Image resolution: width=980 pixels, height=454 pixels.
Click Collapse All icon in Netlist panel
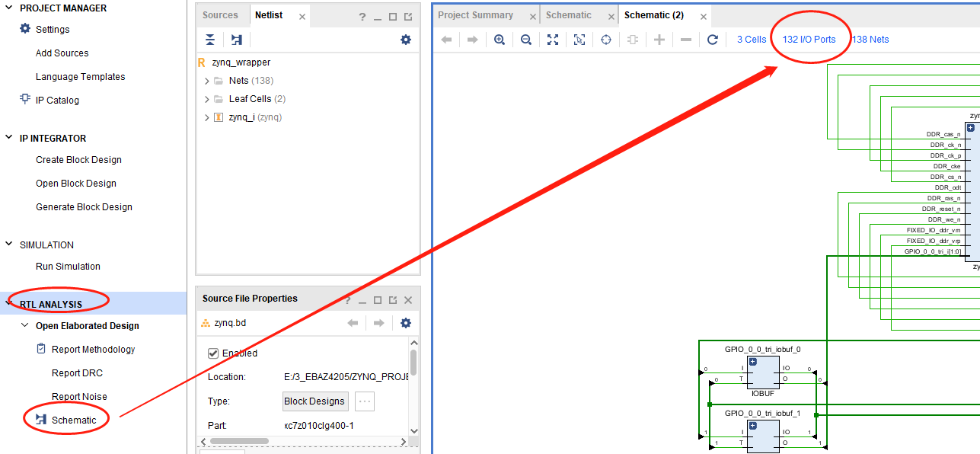[210, 40]
